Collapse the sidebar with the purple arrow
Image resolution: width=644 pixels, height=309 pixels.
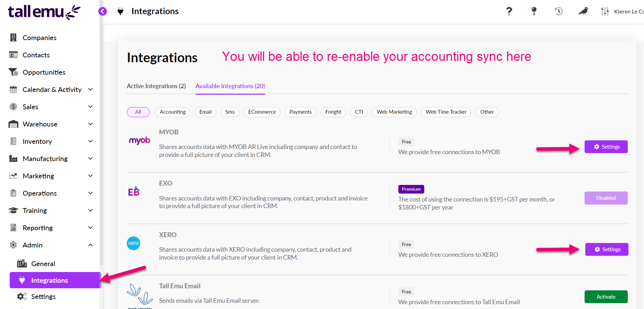(x=103, y=11)
